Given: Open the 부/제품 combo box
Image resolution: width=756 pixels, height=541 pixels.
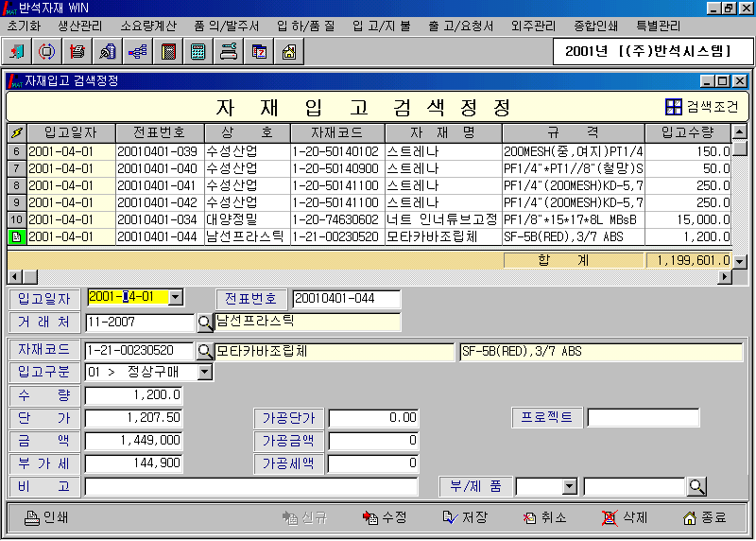Looking at the screenshot, I should click(x=569, y=486).
